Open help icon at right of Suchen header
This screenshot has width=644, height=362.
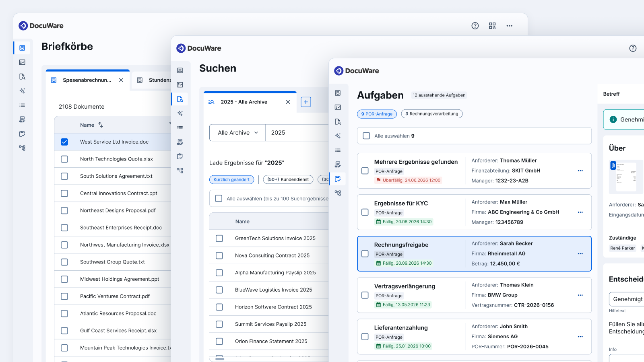pyautogui.click(x=633, y=48)
